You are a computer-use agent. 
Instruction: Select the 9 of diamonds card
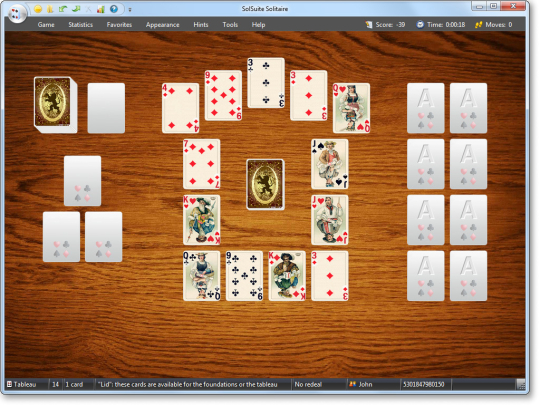coord(223,95)
